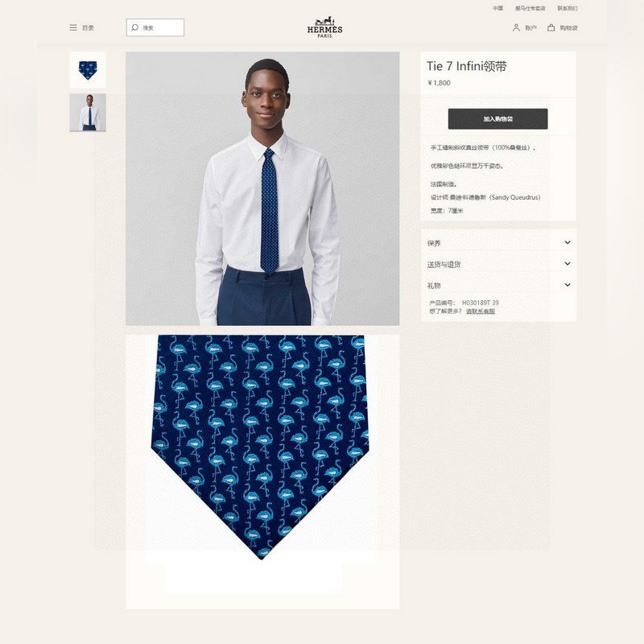Viewport: 644px width, 644px height.
Task: Open the 中国 region link
Action: coord(497,8)
